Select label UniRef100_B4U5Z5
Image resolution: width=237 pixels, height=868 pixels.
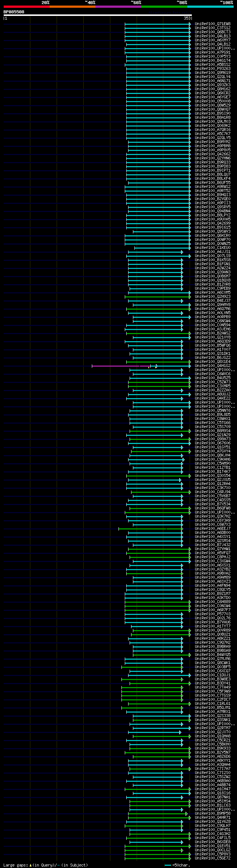[213, 378]
